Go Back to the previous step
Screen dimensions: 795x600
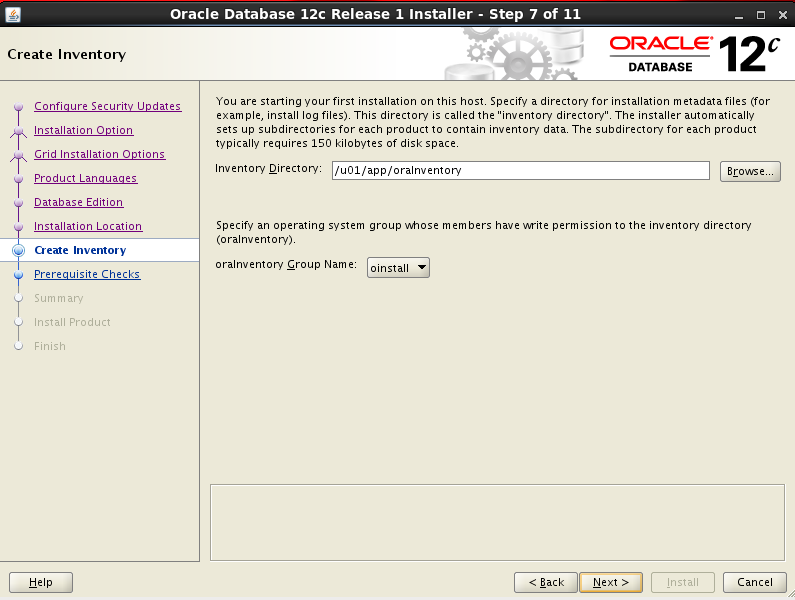pos(546,582)
